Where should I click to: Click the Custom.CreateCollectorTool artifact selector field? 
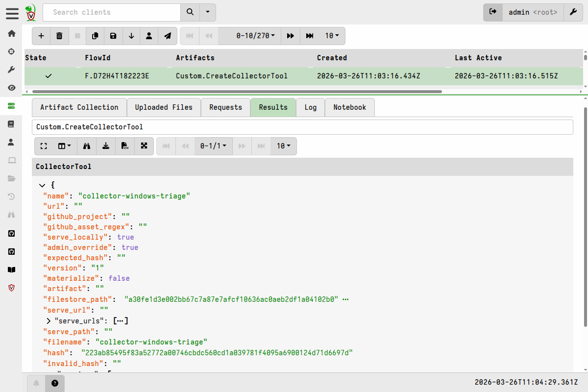click(x=302, y=127)
